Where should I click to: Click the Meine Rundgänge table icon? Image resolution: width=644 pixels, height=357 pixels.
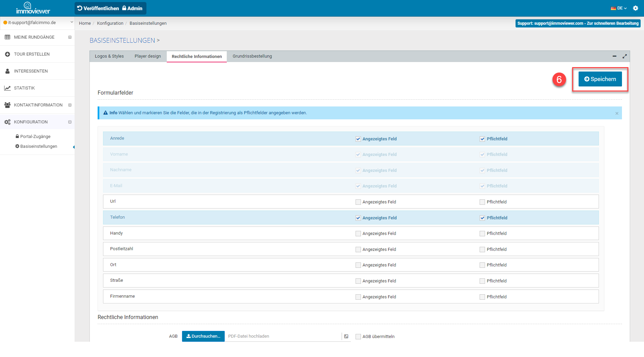pyautogui.click(x=7, y=37)
